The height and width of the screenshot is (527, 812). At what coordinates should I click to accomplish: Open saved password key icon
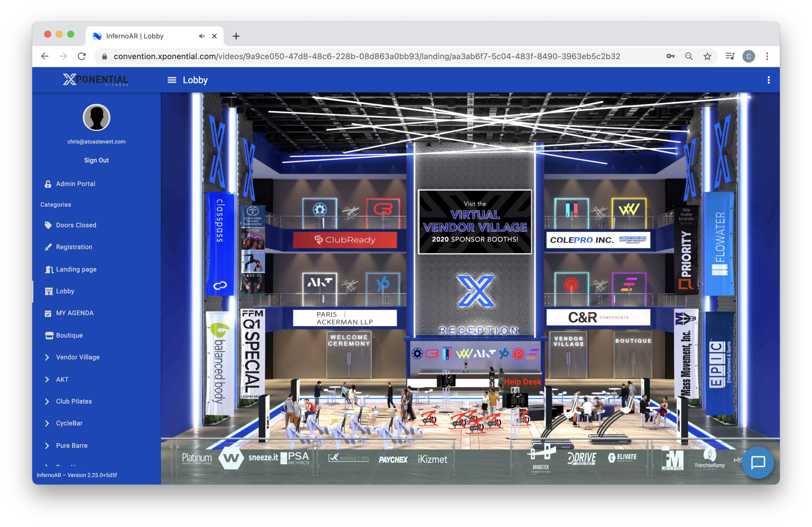tap(670, 56)
